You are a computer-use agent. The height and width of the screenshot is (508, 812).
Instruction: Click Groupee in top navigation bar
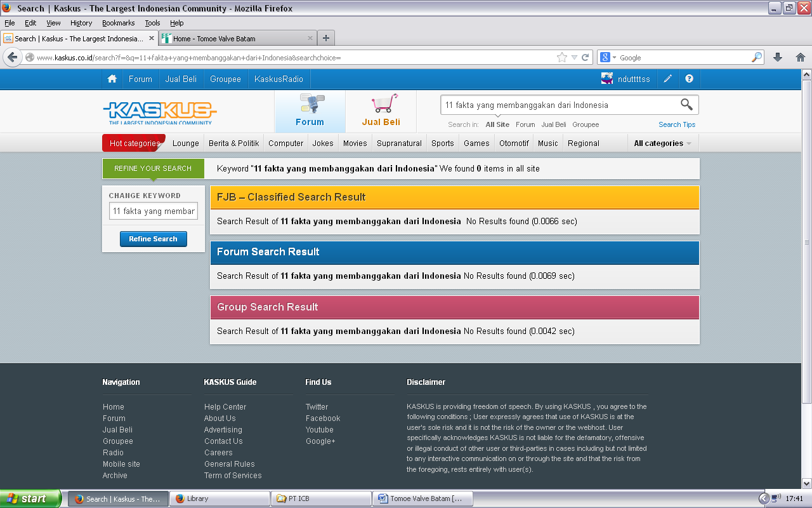coord(226,79)
